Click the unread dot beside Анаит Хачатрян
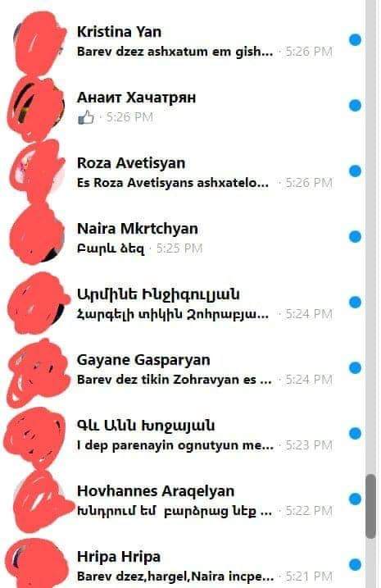The height and width of the screenshot is (588, 381). pos(355,105)
